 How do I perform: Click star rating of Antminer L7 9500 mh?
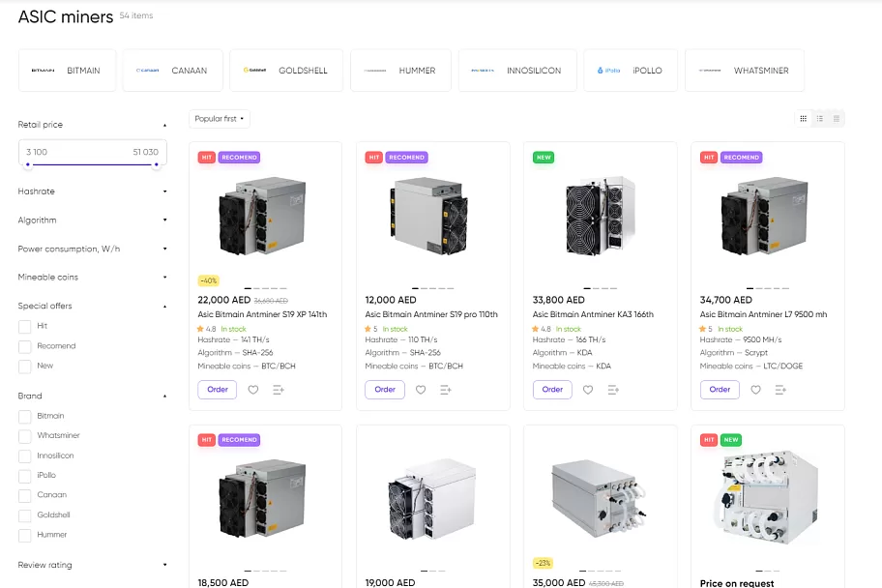(x=706, y=329)
